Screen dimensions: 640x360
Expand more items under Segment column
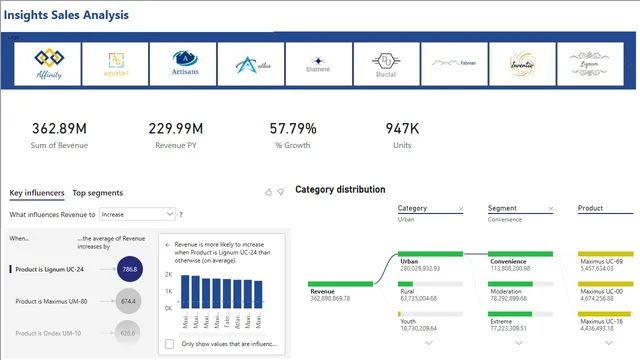pos(519,343)
